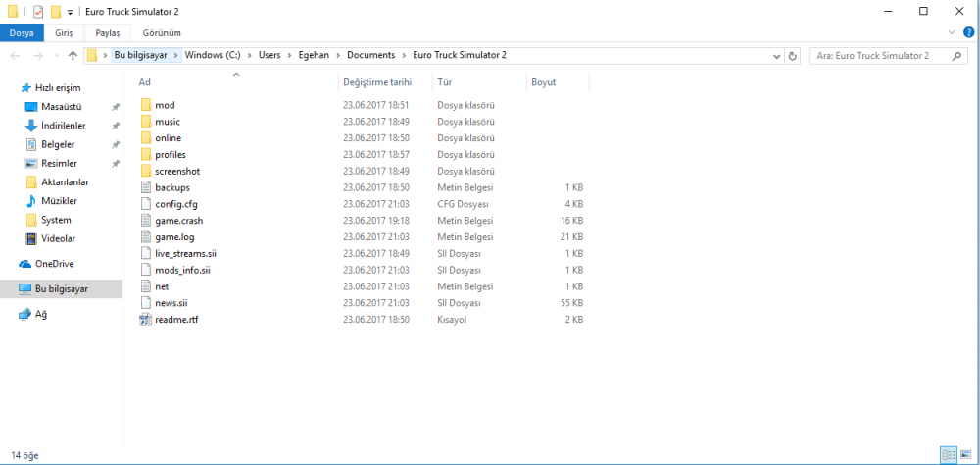Switch to details view layout
This screenshot has width=980, height=465.
click(948, 455)
